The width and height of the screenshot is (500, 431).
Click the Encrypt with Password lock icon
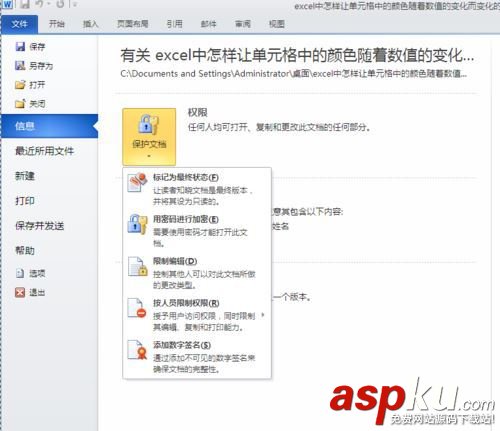pos(137,224)
